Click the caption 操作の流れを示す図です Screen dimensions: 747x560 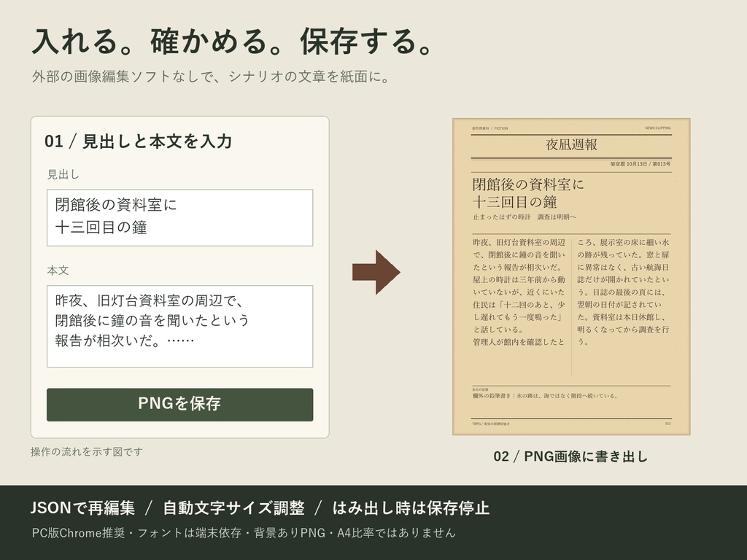pos(87,451)
